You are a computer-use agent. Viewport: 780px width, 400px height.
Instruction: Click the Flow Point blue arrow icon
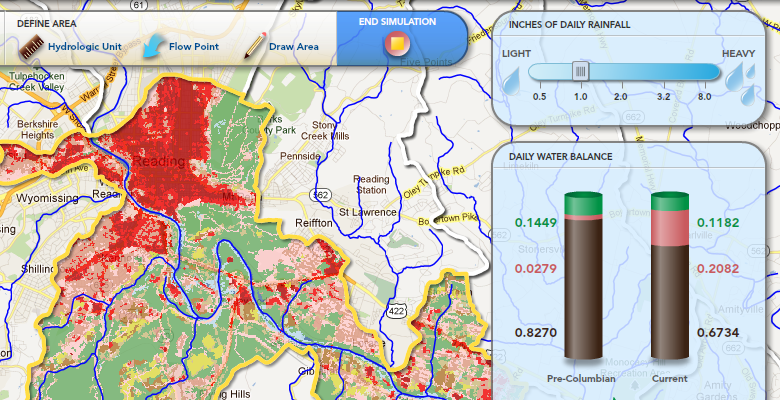point(154,46)
